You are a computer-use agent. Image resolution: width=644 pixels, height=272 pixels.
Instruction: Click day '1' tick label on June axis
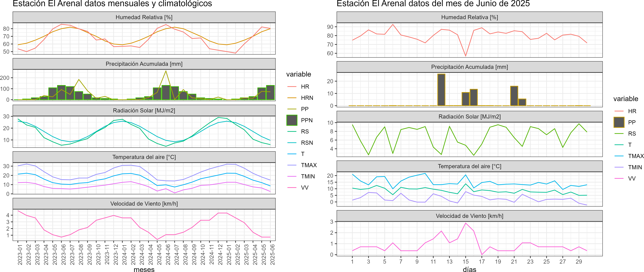coord(352,261)
